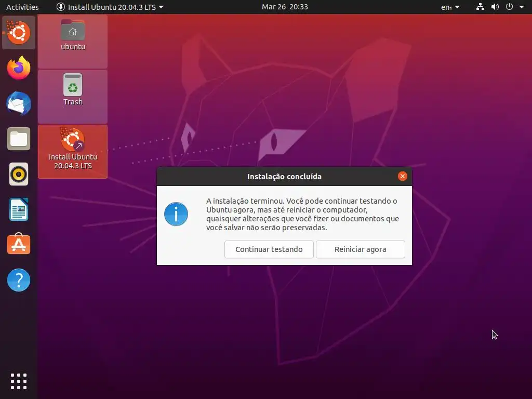Click the Instalação concluída title bar
Screen dimensions: 532x399
[284, 177]
